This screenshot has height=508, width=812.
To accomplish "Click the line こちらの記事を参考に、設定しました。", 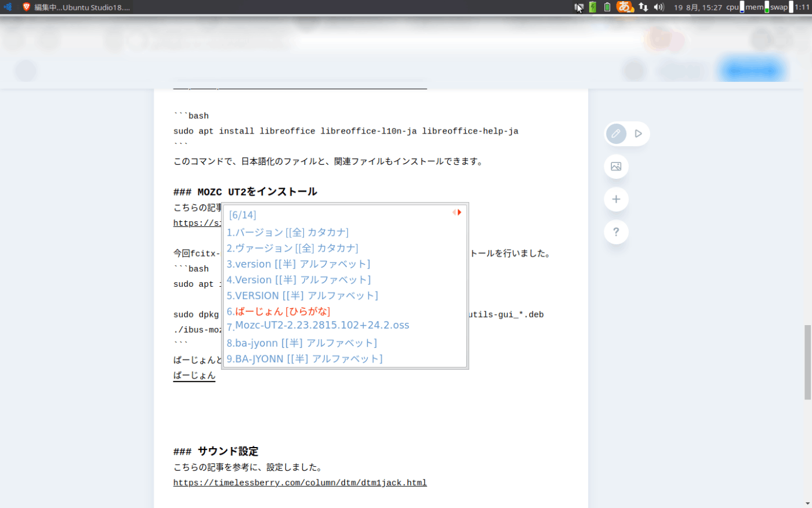I will [x=248, y=467].
